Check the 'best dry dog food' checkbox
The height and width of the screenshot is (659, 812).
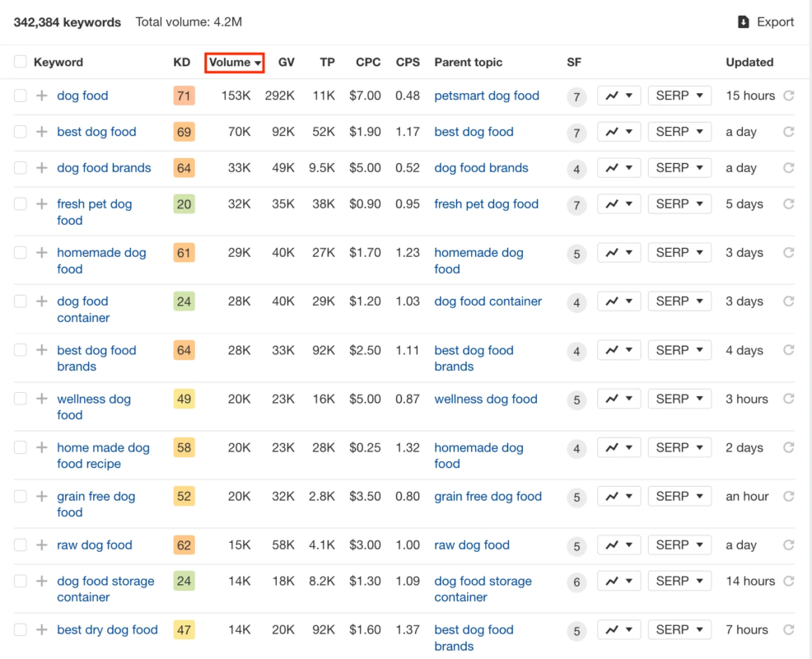point(21,630)
